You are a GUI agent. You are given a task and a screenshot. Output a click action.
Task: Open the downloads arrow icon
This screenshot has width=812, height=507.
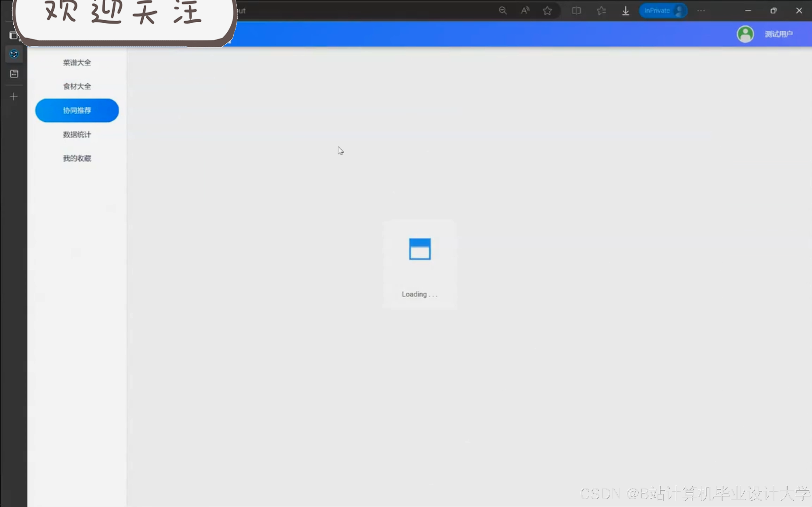(625, 11)
